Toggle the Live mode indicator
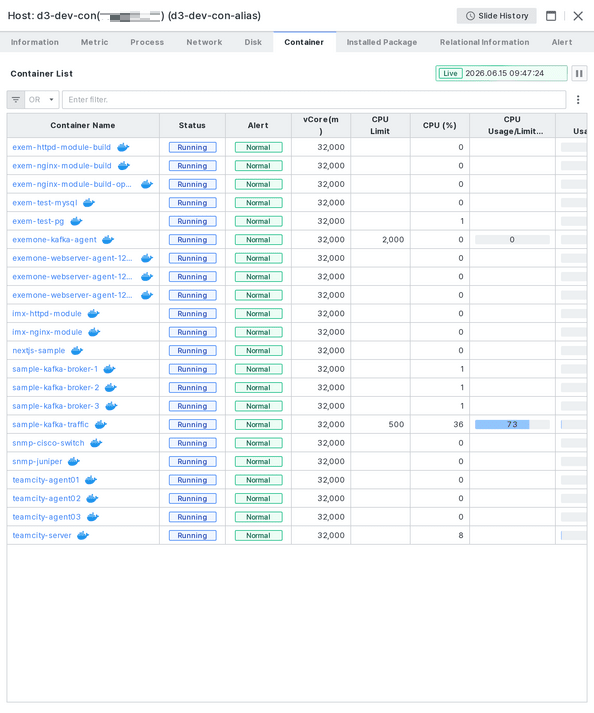The image size is (594, 713). [x=450, y=73]
